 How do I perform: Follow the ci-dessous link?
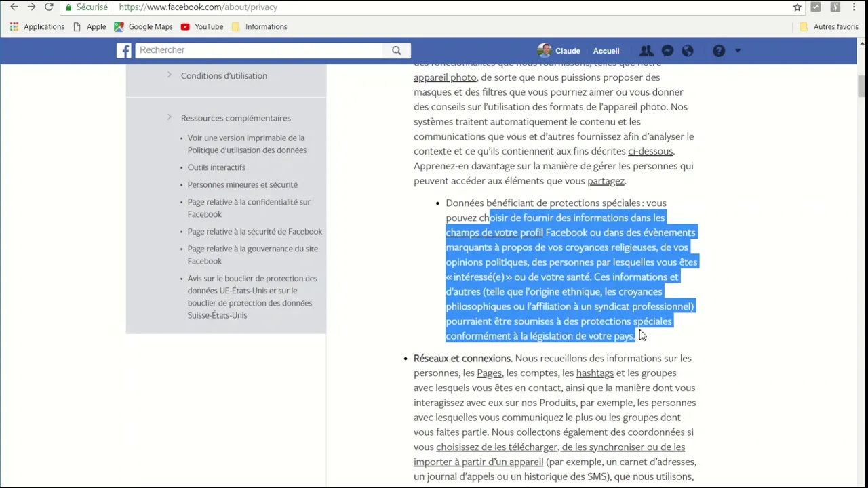point(650,151)
